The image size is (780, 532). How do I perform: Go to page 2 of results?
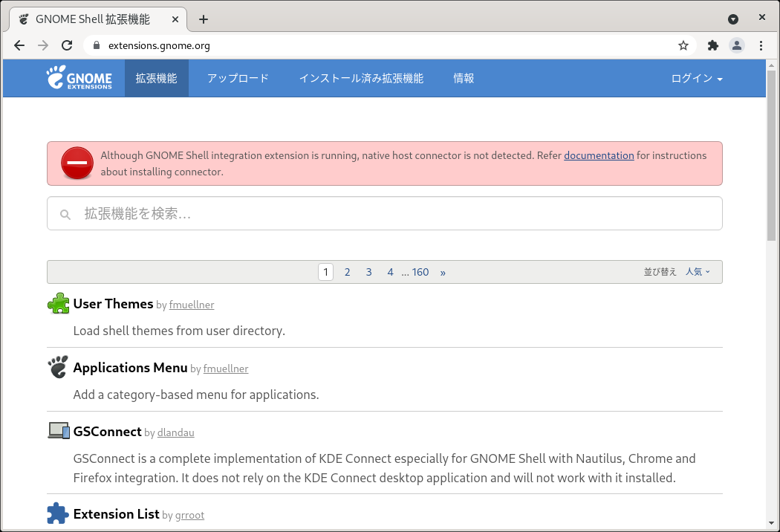[x=347, y=272]
